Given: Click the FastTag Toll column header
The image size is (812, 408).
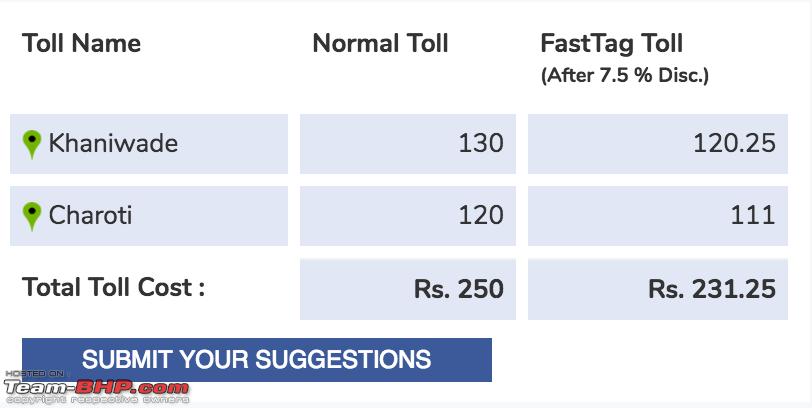Looking at the screenshot, I should pyautogui.click(x=612, y=43).
